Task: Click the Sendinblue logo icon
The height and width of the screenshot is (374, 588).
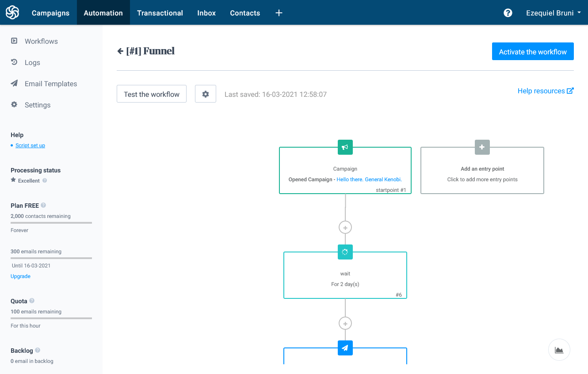Action: (x=12, y=13)
